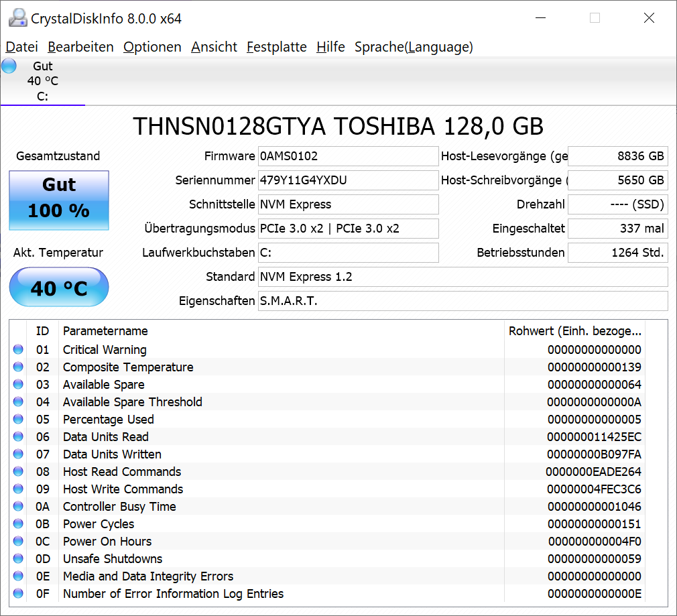Open the Ansicht menu

[214, 47]
